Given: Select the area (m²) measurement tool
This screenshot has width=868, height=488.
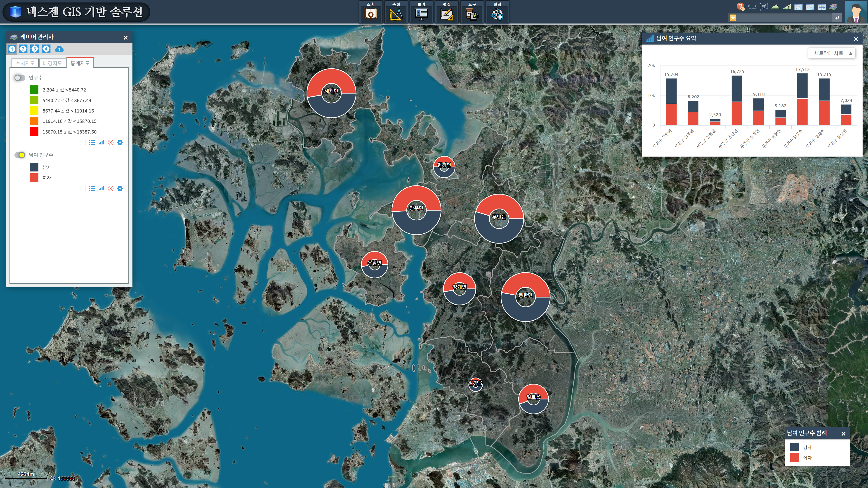Looking at the screenshot, I should [x=764, y=7].
